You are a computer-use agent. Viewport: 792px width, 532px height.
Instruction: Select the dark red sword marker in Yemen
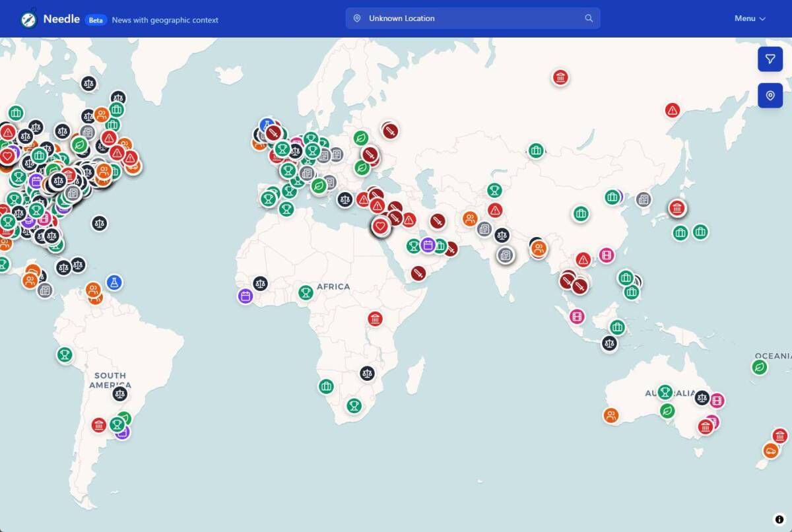point(418,273)
